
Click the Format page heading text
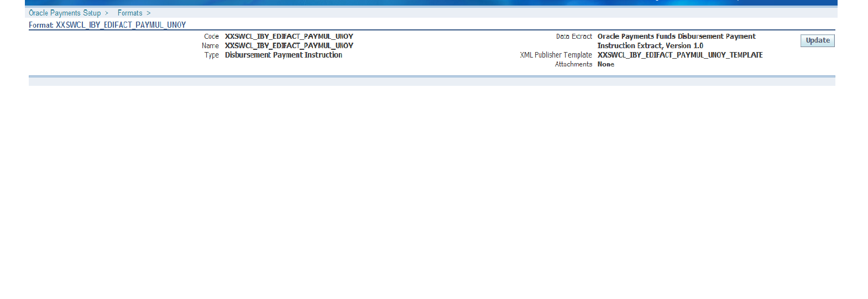coord(107,25)
